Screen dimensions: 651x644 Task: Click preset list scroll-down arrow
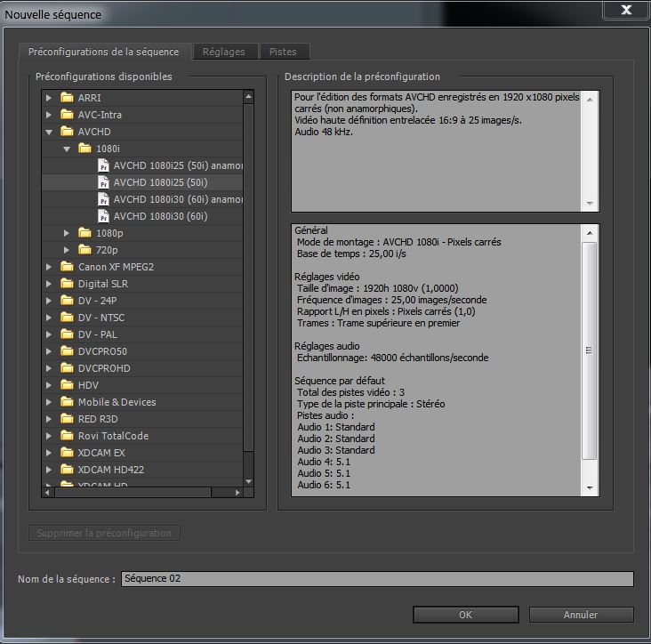pos(248,481)
